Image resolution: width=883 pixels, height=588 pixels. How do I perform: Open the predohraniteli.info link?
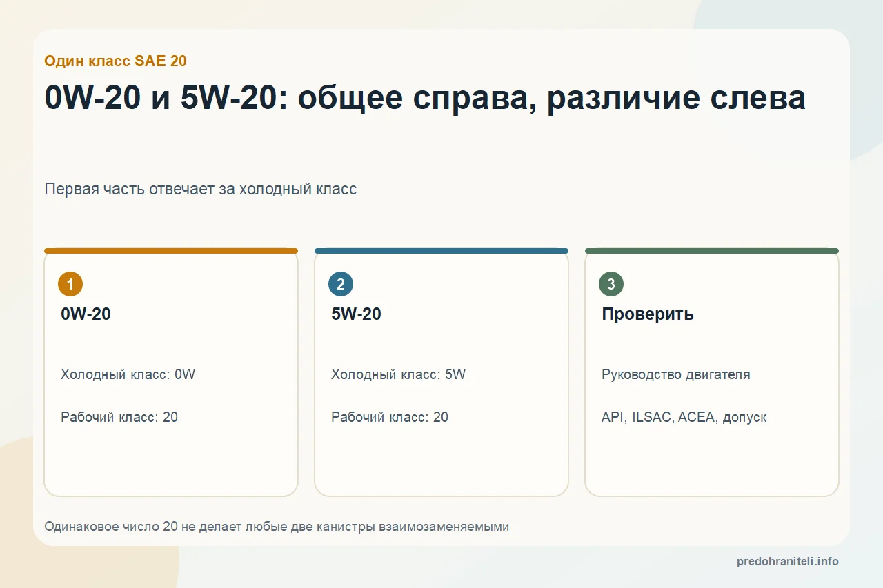[788, 561]
